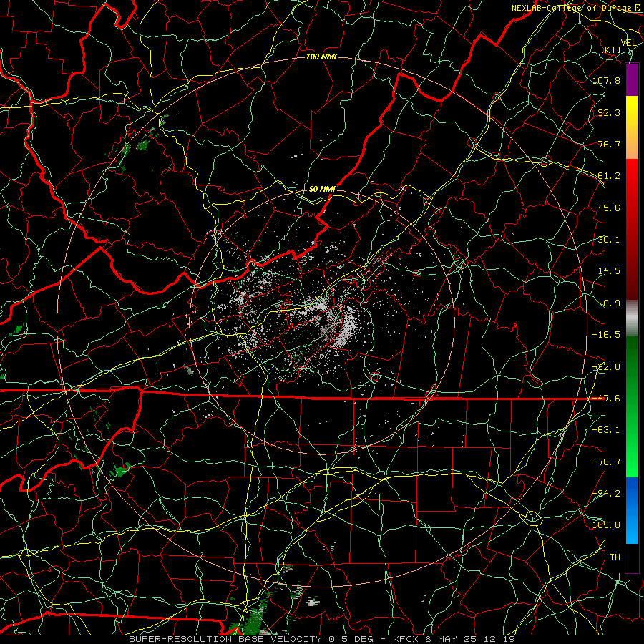Click the [KT] units label
The width and height of the screenshot is (644, 644).
pos(611,49)
